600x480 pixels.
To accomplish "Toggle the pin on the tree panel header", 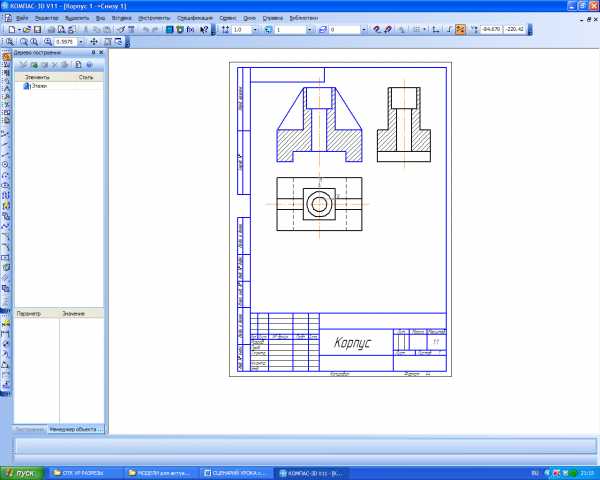I will (x=94, y=52).
